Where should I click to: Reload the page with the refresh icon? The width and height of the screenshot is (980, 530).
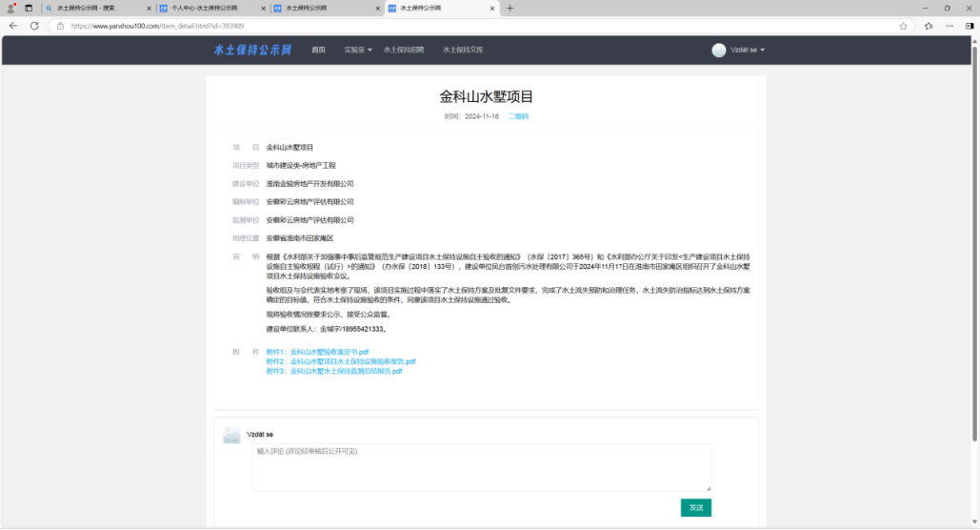tap(34, 26)
